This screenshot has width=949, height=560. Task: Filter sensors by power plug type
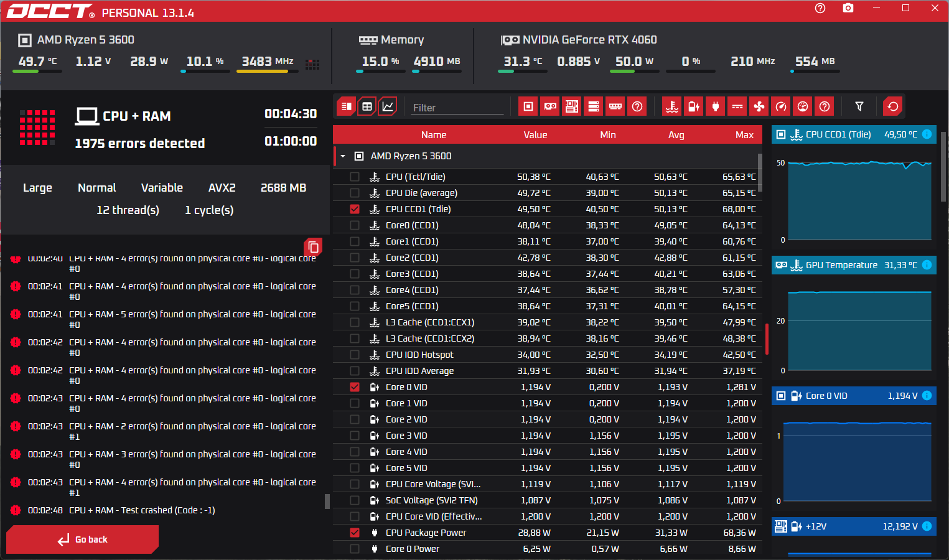tap(716, 106)
